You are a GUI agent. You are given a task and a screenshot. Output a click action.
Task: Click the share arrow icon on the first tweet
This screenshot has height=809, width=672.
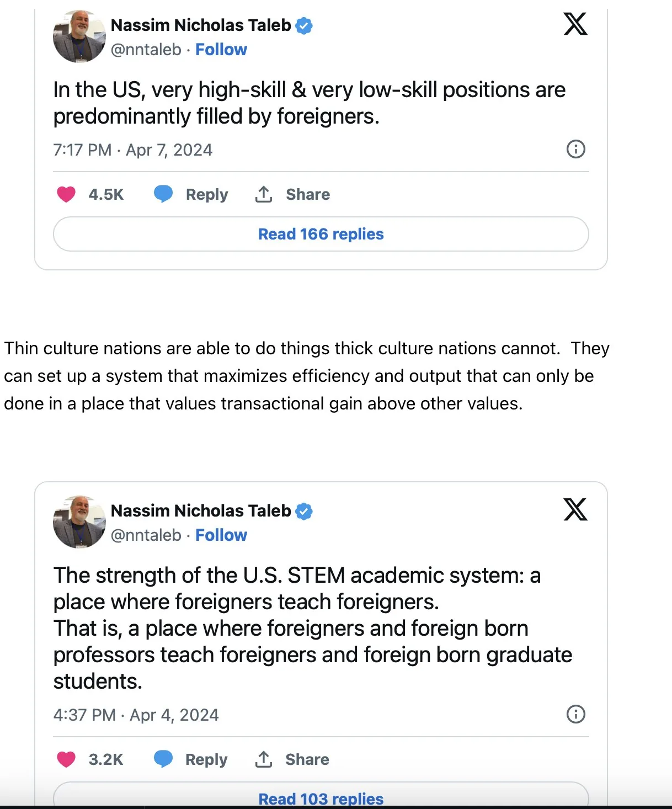tap(264, 194)
